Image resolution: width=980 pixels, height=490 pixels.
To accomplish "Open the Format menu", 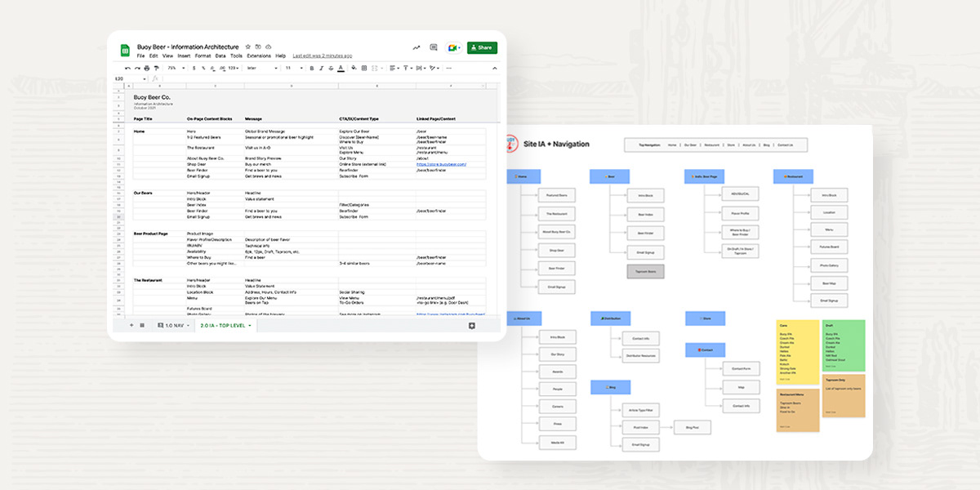I will (203, 56).
